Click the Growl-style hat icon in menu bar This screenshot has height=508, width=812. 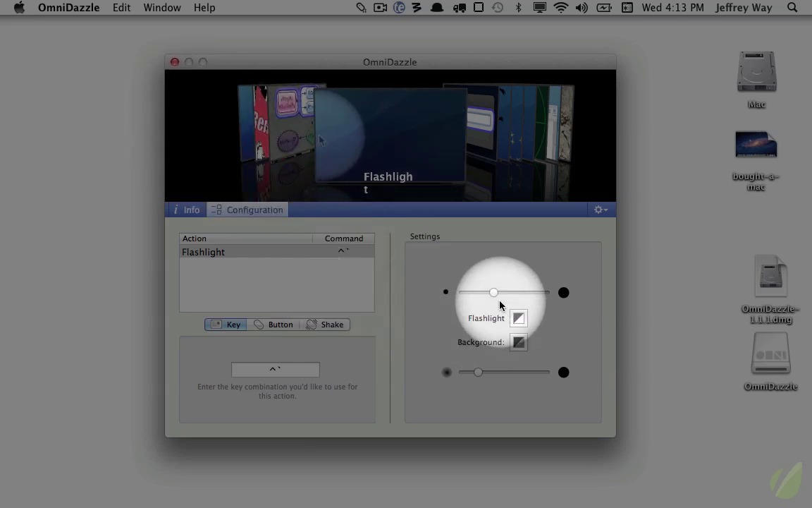pos(437,8)
